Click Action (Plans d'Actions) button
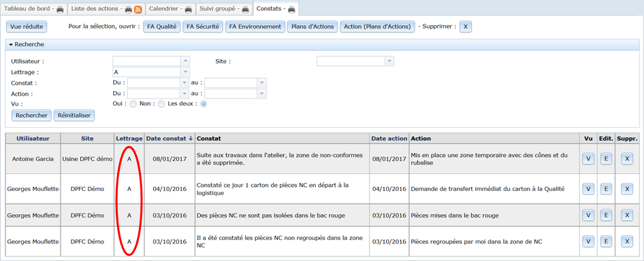The width and height of the screenshot is (644, 261). pos(377,27)
